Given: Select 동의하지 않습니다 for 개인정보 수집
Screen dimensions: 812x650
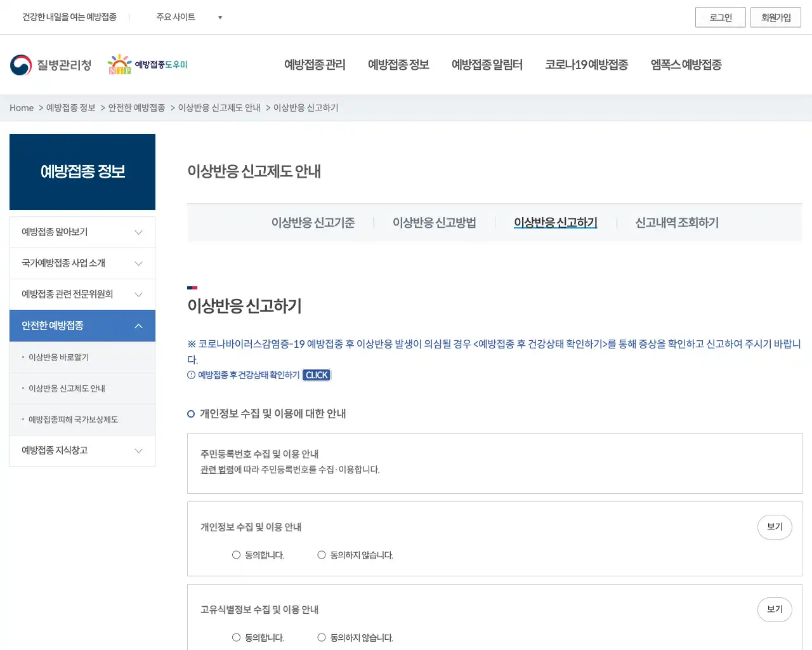Looking at the screenshot, I should [x=322, y=555].
